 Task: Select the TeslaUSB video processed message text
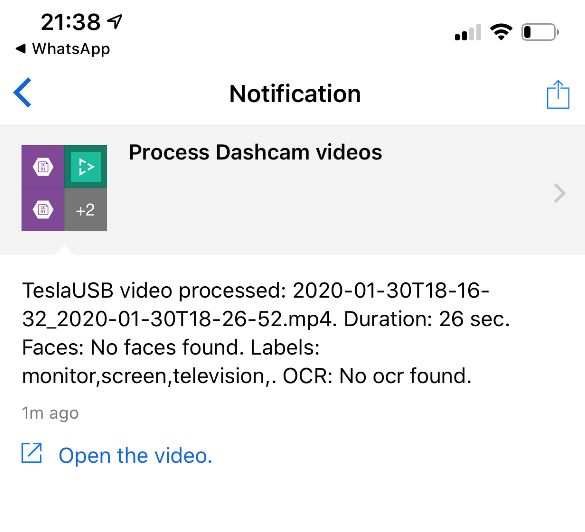click(266, 333)
